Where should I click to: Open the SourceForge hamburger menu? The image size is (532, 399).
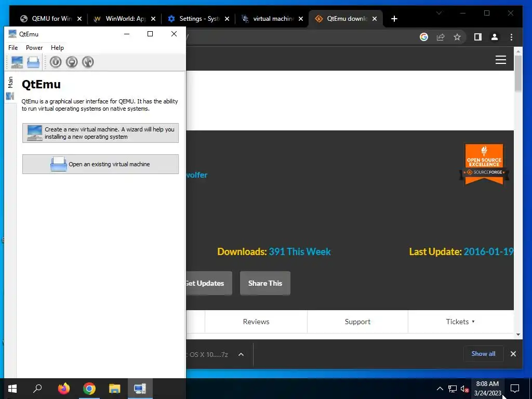[500, 60]
